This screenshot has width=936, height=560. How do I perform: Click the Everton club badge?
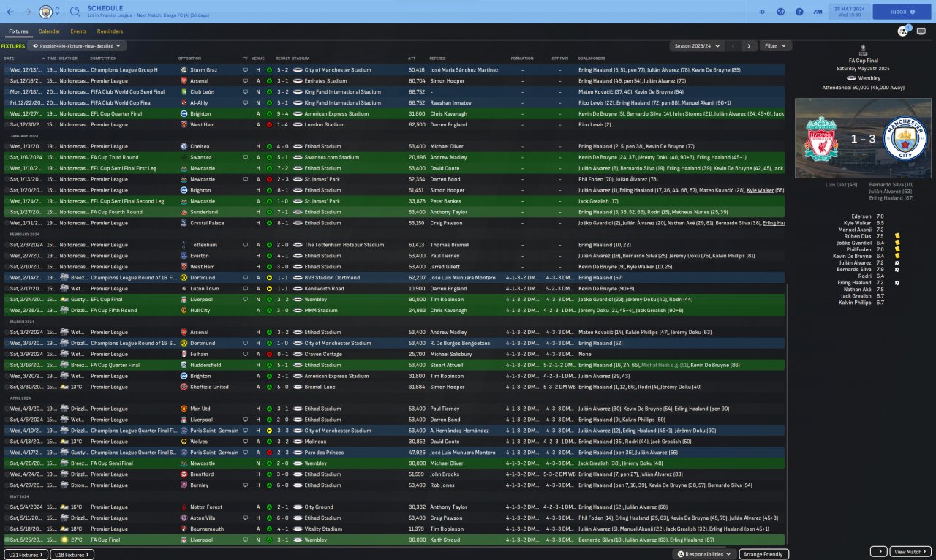pyautogui.click(x=184, y=256)
